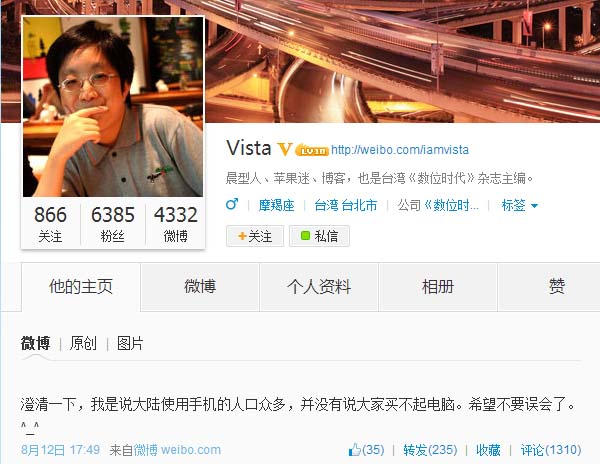Click the thumbs-up like icon on the post
Image resolution: width=600 pixels, height=464 pixels.
click(355, 450)
